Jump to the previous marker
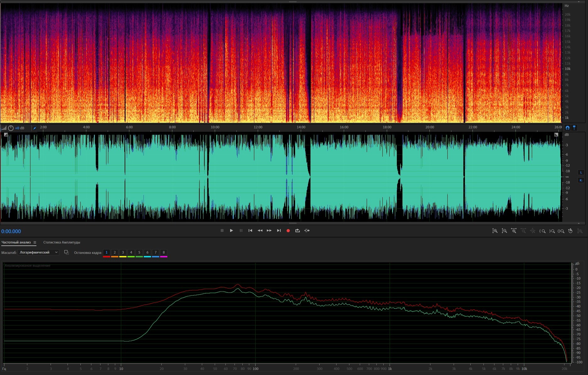Screen dimensions: 588x375 250,231
